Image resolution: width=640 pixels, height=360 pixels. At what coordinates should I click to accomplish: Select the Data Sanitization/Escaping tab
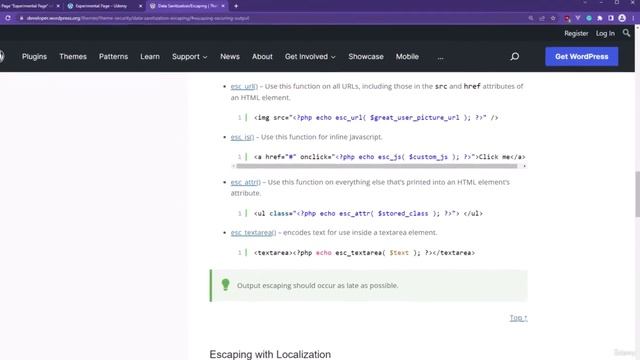(x=187, y=6)
